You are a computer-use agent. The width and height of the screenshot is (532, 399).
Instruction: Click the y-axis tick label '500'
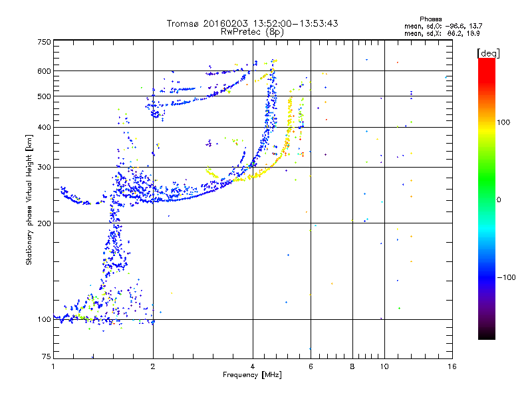(x=45, y=96)
